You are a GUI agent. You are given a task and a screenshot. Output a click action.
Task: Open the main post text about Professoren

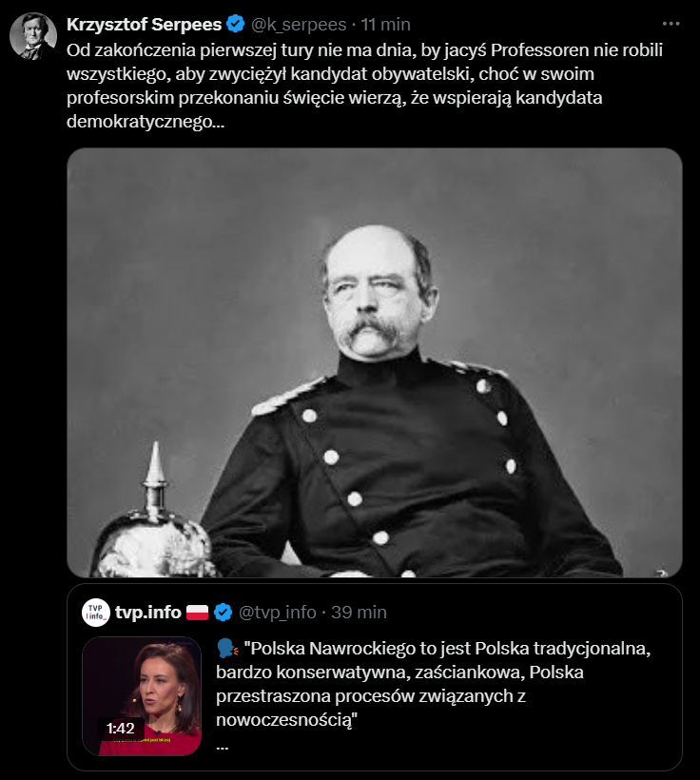tap(364, 86)
